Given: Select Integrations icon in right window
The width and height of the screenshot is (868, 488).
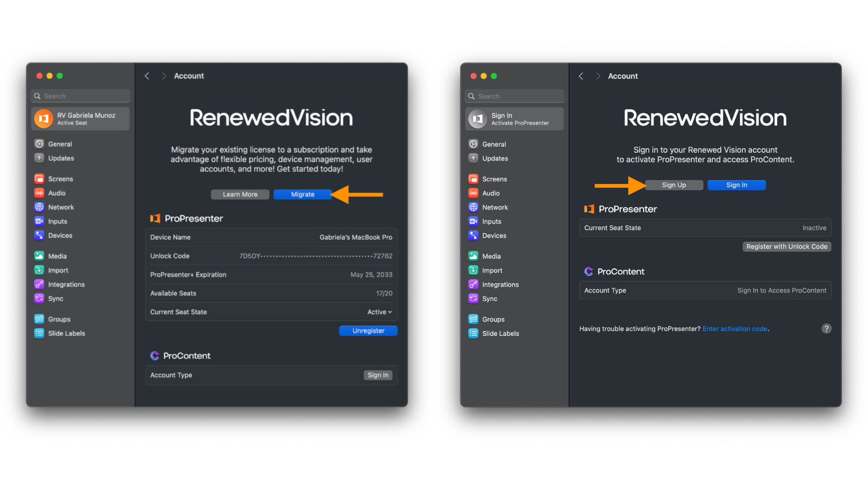Looking at the screenshot, I should point(473,284).
